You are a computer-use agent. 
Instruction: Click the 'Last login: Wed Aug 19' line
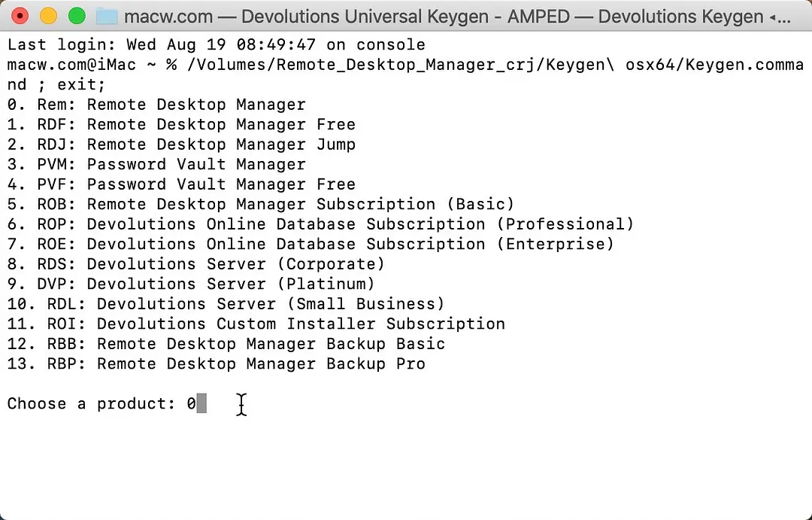[217, 44]
